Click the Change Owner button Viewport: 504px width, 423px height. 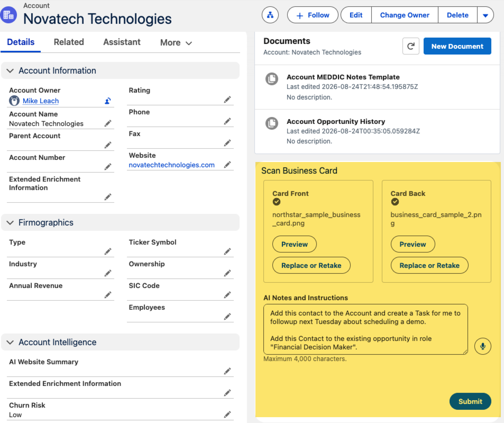[405, 15]
